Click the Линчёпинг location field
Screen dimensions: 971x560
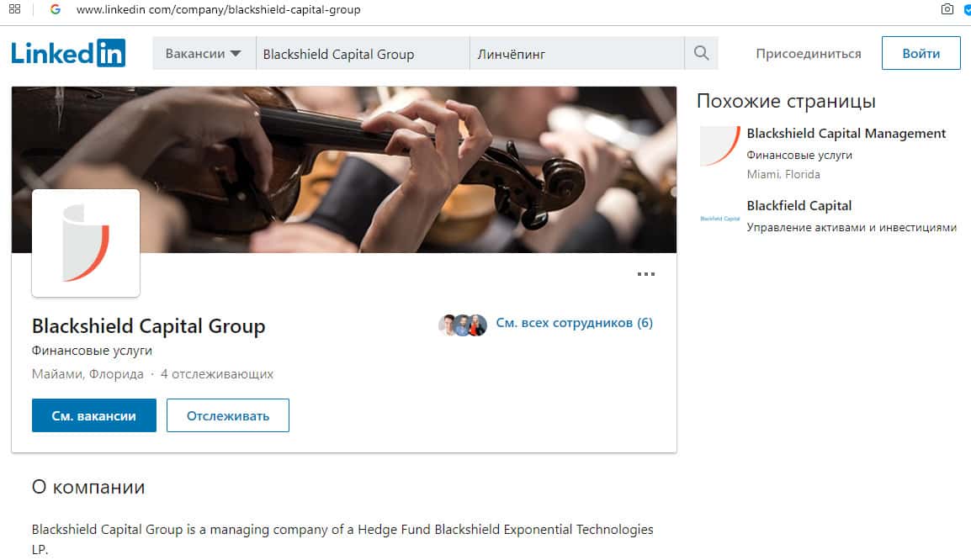click(576, 54)
